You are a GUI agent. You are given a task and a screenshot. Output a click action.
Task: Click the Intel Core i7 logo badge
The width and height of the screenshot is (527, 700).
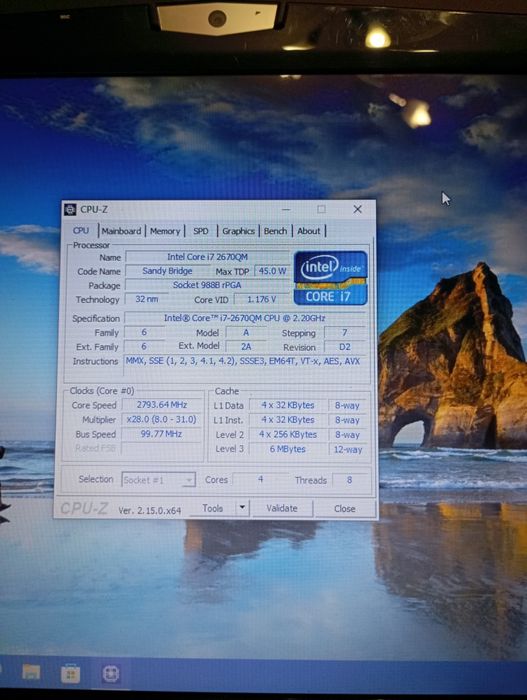tap(330, 278)
